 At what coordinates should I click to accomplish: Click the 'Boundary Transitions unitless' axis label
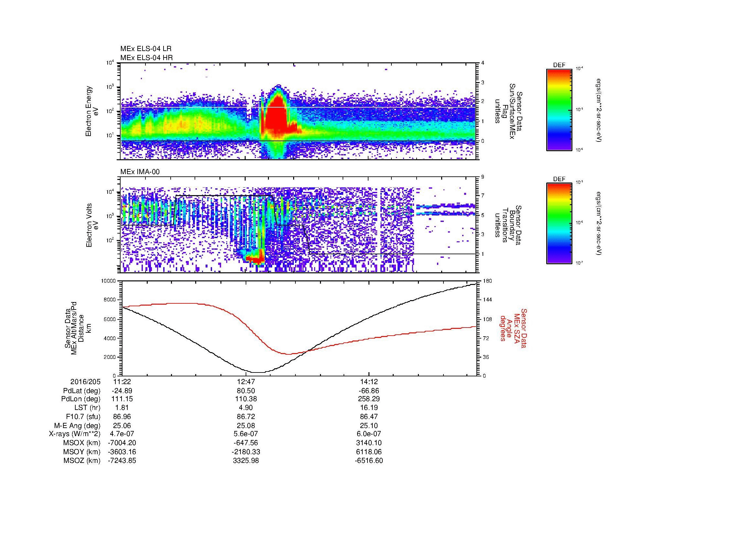[508, 225]
